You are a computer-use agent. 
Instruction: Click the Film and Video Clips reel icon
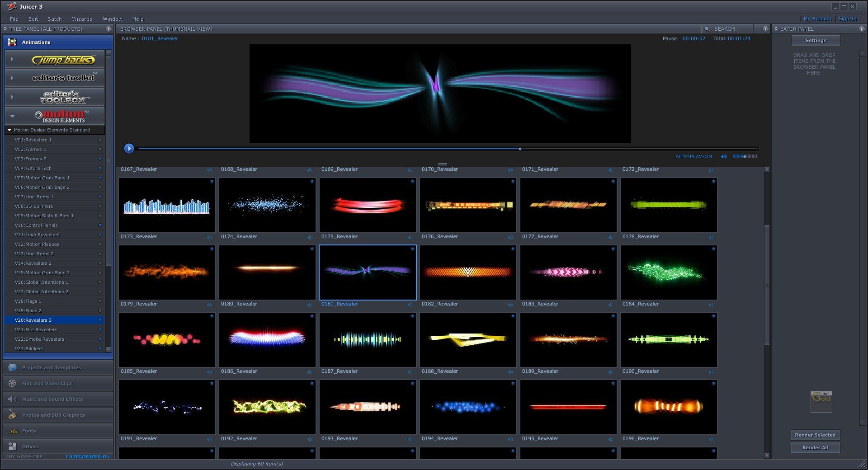[12, 383]
